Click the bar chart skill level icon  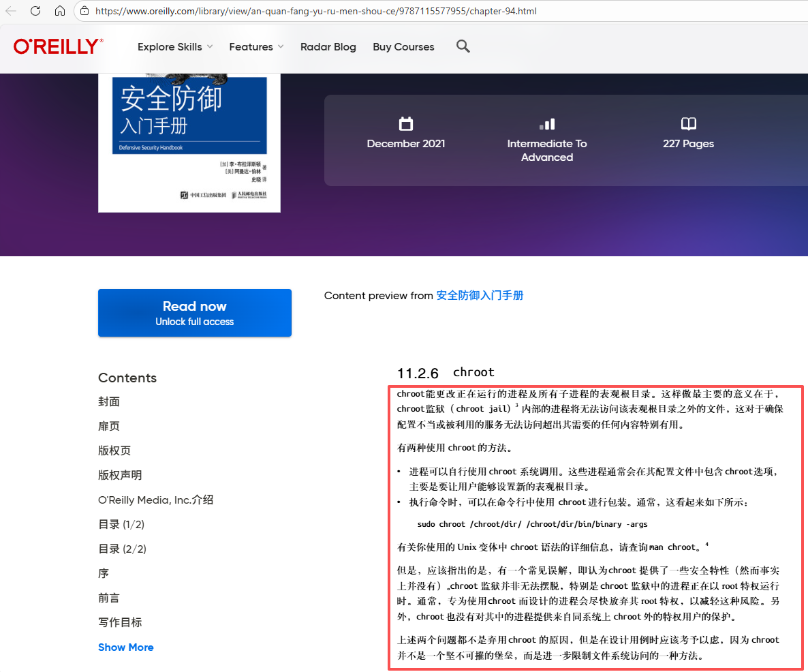point(548,125)
